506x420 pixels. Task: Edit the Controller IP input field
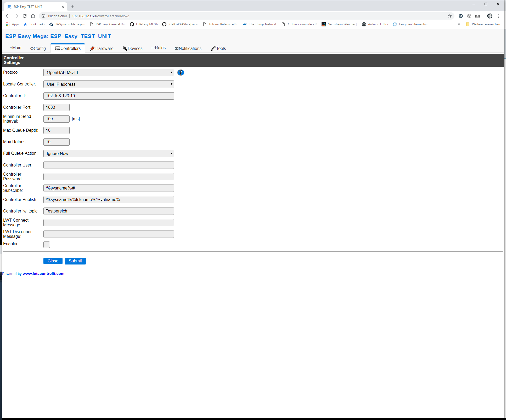click(x=108, y=95)
